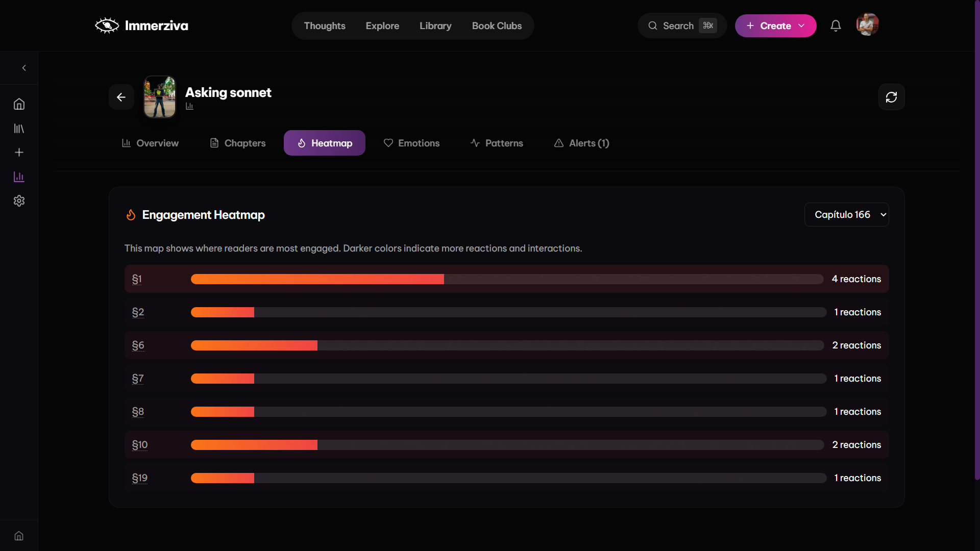Viewport: 980px width, 551px height.
Task: Collapse the sidebar with the chevron
Action: tap(24, 68)
